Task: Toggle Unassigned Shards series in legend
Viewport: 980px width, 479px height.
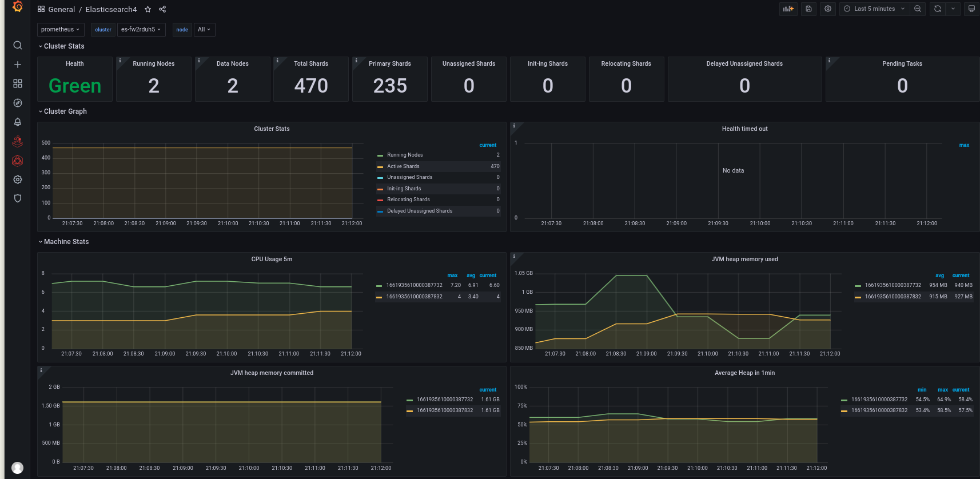Action: pos(409,177)
